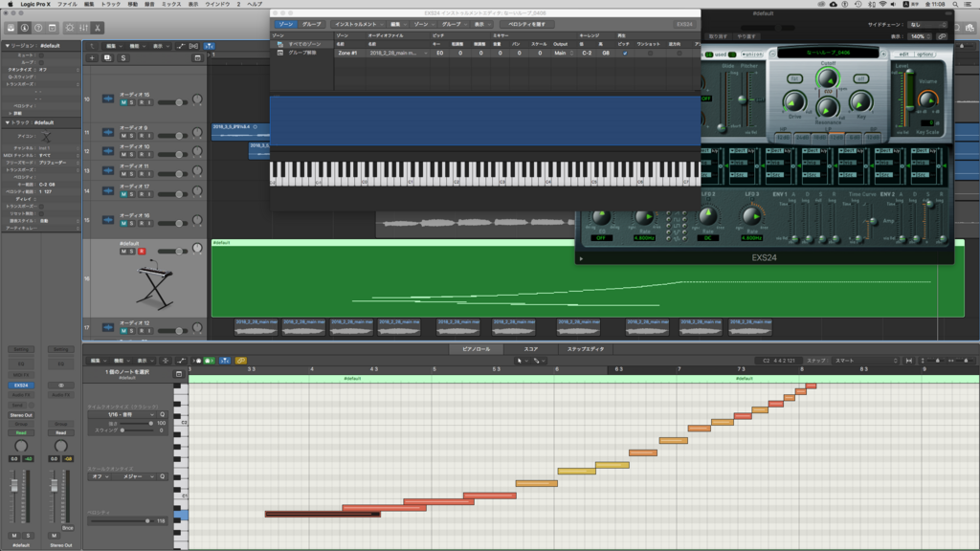Open Spotlight search in macOS menu bar
Viewport: 980px width, 551px height.
coord(955,4)
